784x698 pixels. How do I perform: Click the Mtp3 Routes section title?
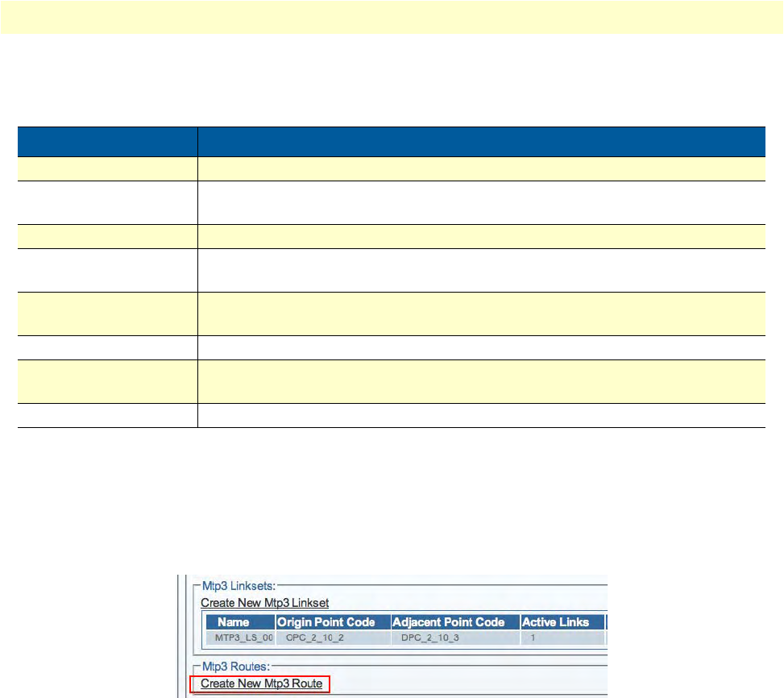point(235,667)
